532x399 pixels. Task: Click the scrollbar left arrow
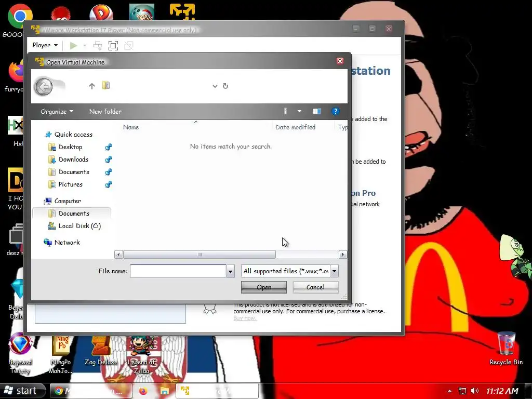click(x=118, y=255)
